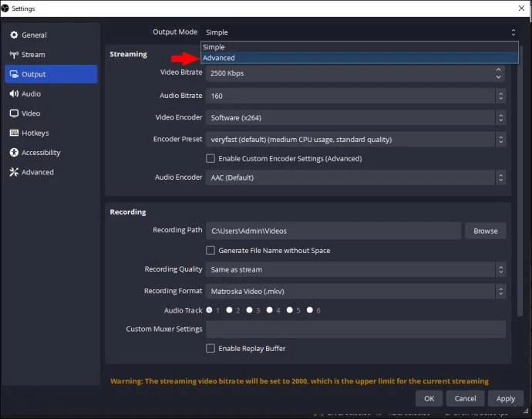Open General settings section
This screenshot has height=419, width=532.
[x=51, y=35]
